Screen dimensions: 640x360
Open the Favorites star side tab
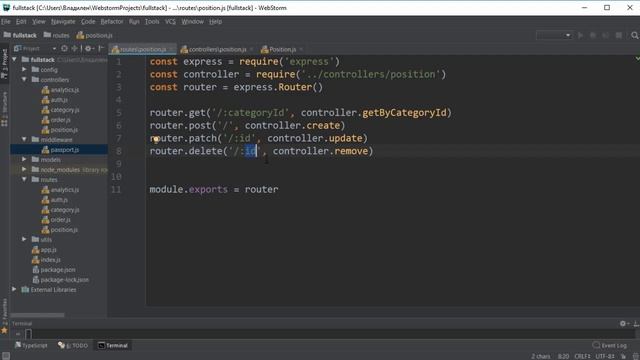[4, 316]
